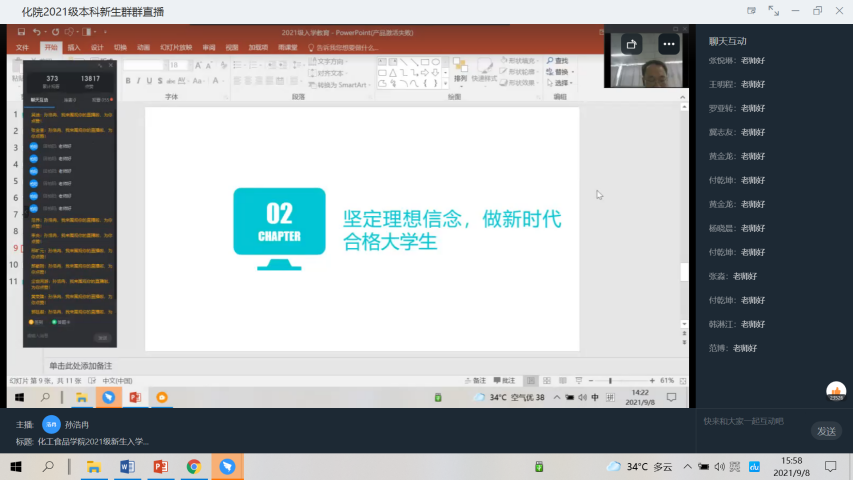The width and height of the screenshot is (853, 480).
Task: Click the zoom out minus button
Action: click(591, 381)
